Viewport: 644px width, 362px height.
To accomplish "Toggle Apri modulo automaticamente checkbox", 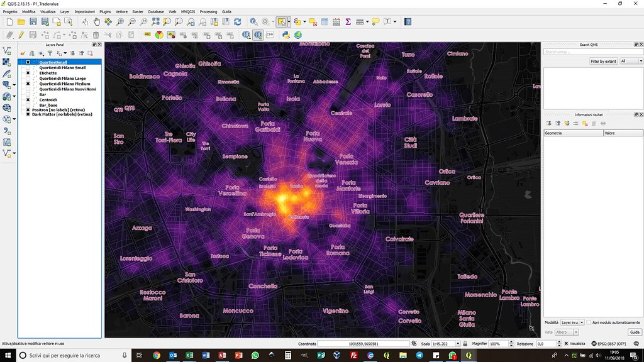I will coord(589,322).
